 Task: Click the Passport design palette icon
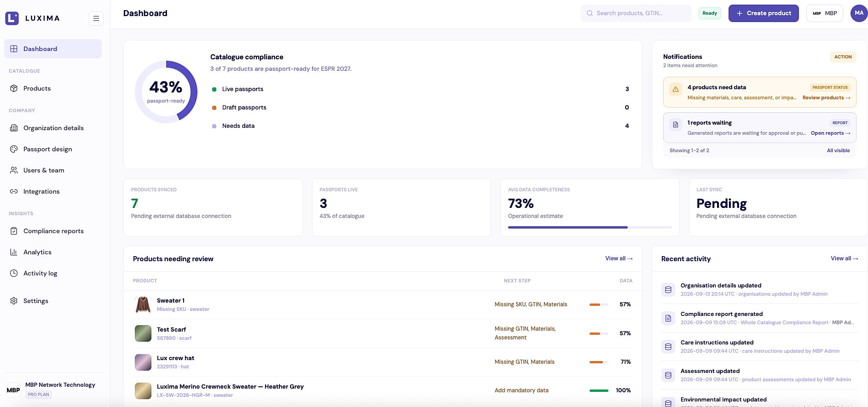click(14, 149)
